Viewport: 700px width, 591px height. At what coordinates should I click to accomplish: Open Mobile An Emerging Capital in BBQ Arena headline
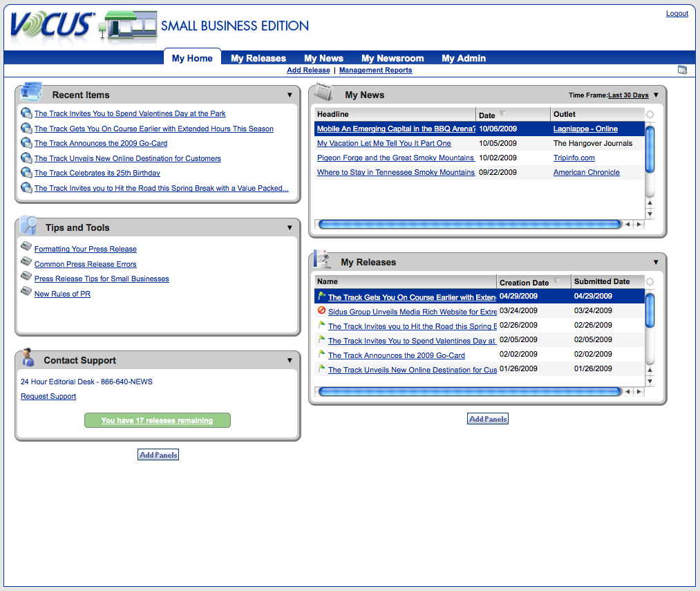pyautogui.click(x=396, y=129)
